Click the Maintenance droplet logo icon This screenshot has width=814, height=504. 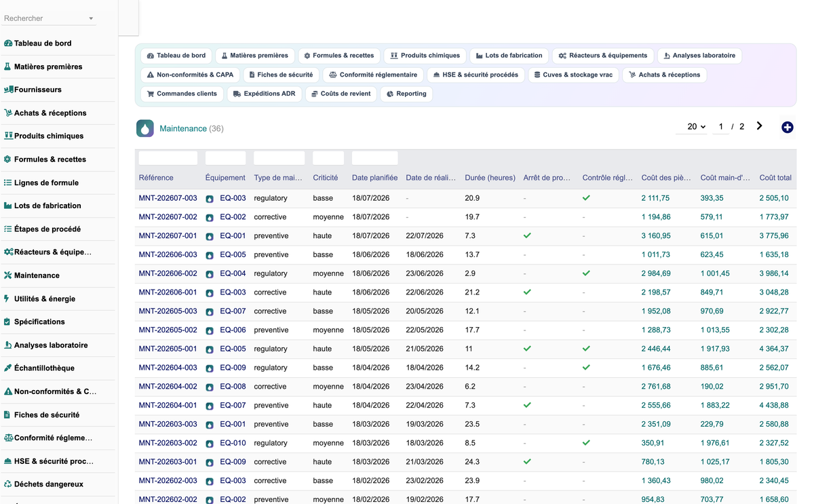pos(145,128)
